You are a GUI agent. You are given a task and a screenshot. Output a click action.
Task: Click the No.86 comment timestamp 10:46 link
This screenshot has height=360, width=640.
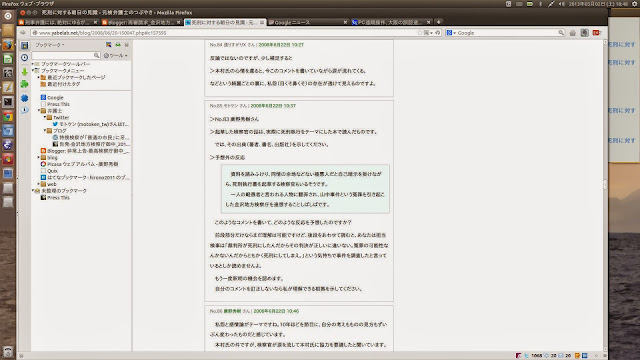(276, 311)
